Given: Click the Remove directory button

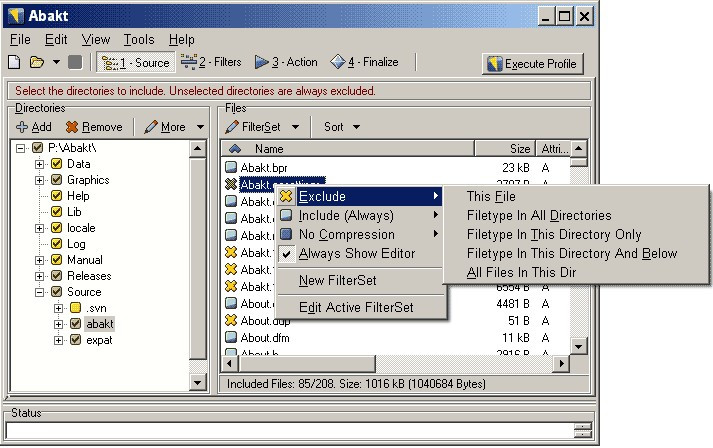Looking at the screenshot, I should (94, 127).
